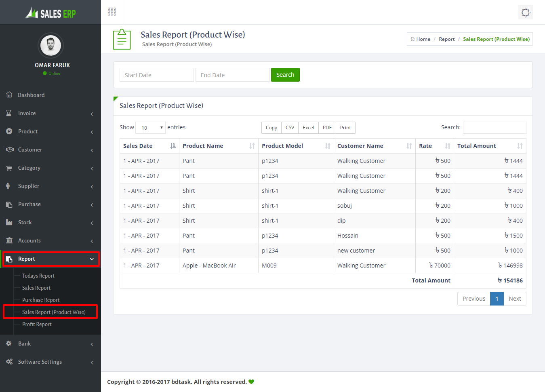Screen dimensions: 545x392
Task: Click the Category shopping cart icon
Action: [9, 168]
